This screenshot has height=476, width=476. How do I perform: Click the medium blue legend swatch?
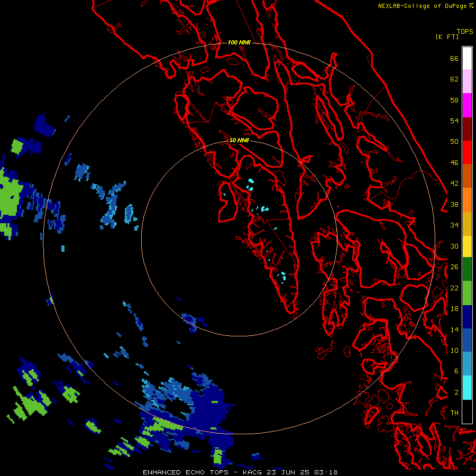[x=467, y=340]
